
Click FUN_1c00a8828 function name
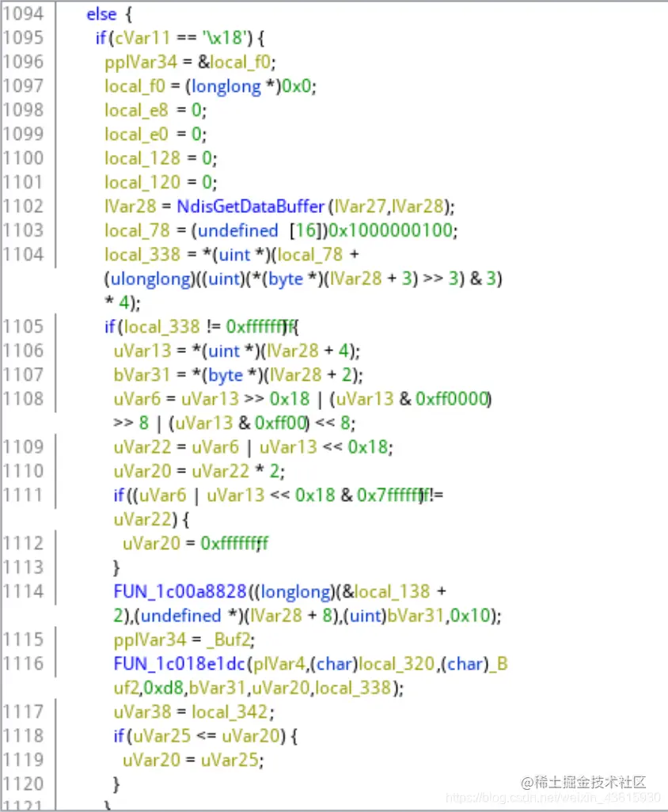(180, 591)
